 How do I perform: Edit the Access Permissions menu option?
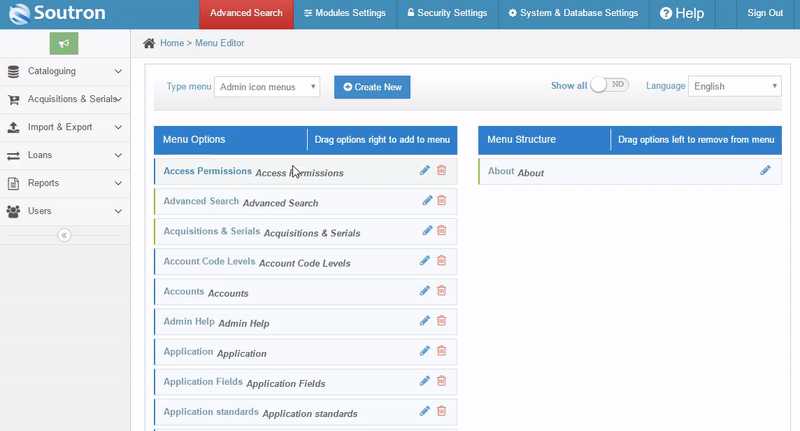point(425,171)
